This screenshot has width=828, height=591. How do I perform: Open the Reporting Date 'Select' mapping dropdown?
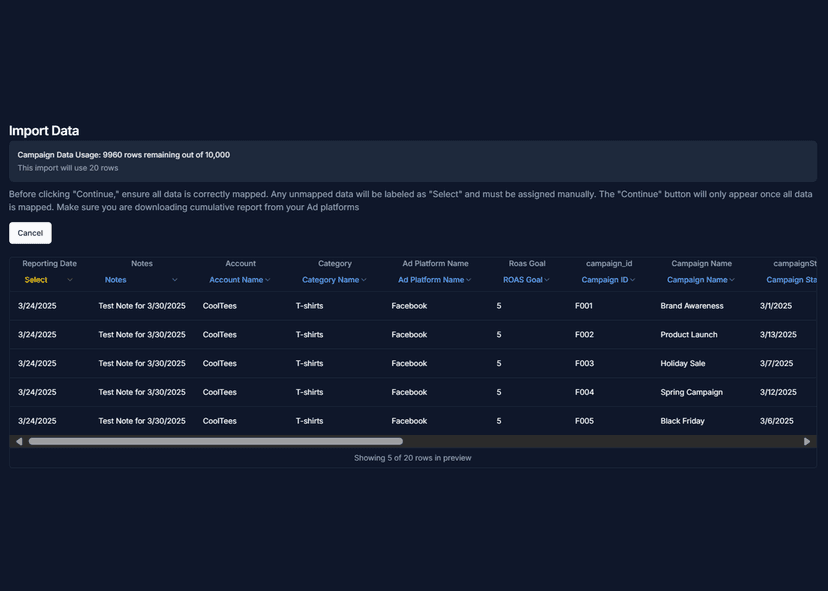tap(48, 280)
